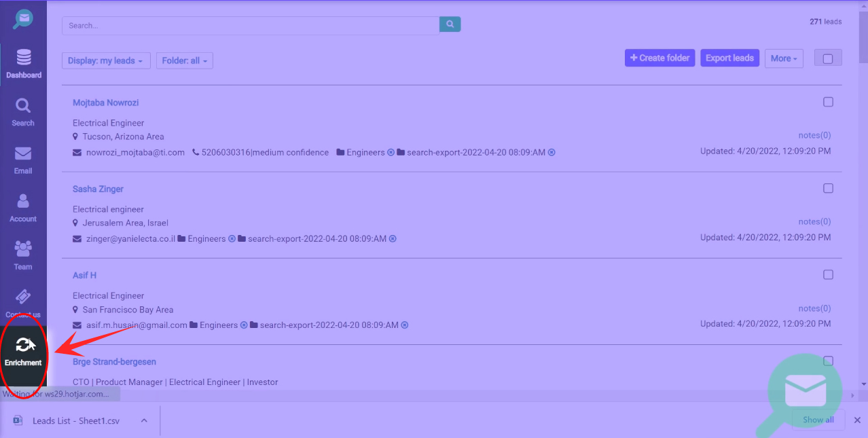Open the Dashboard sidebar item
868x438 pixels.
point(24,64)
